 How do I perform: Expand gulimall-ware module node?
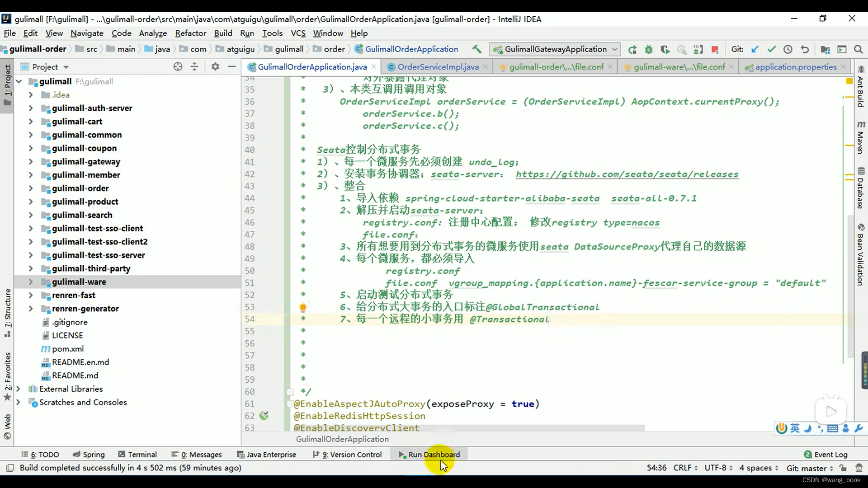point(31,282)
